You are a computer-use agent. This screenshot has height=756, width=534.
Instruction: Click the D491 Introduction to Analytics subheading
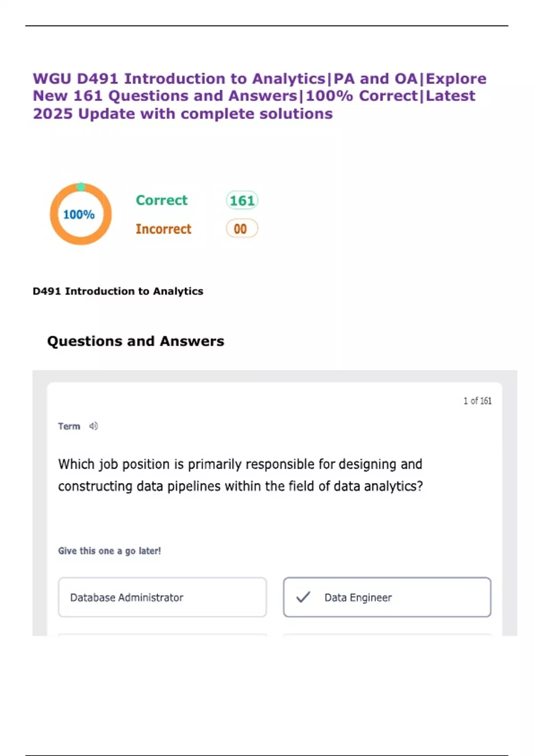point(118,291)
